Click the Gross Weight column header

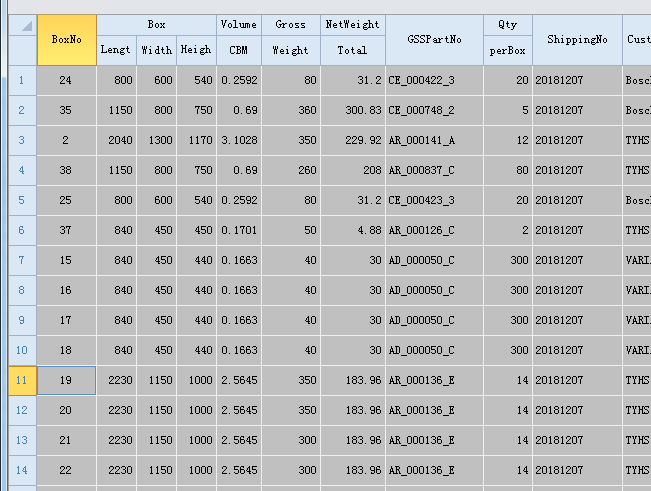coord(291,40)
